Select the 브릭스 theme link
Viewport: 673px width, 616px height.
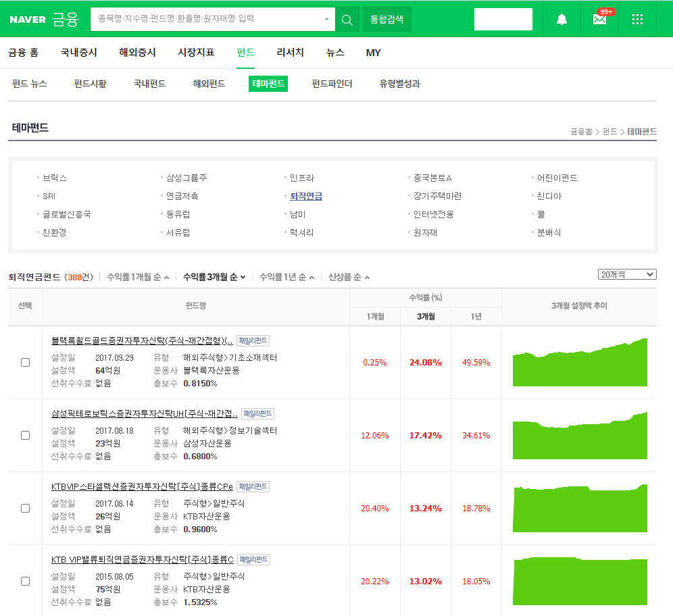[55, 178]
